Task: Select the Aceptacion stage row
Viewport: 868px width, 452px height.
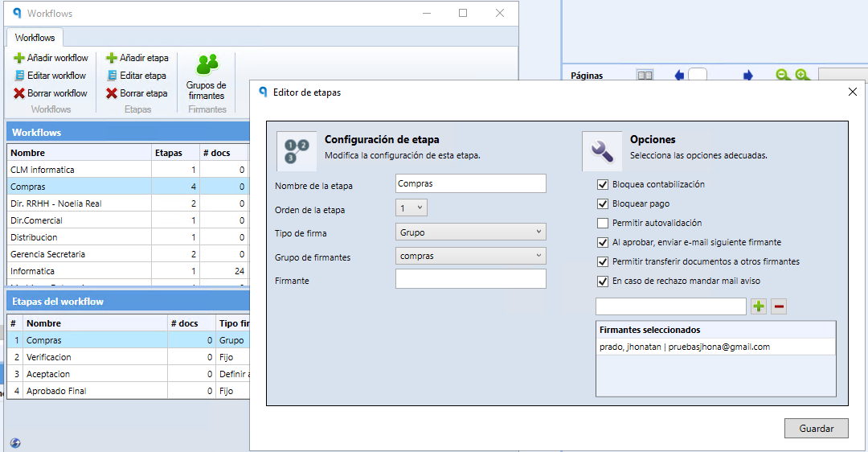Action: [129, 374]
